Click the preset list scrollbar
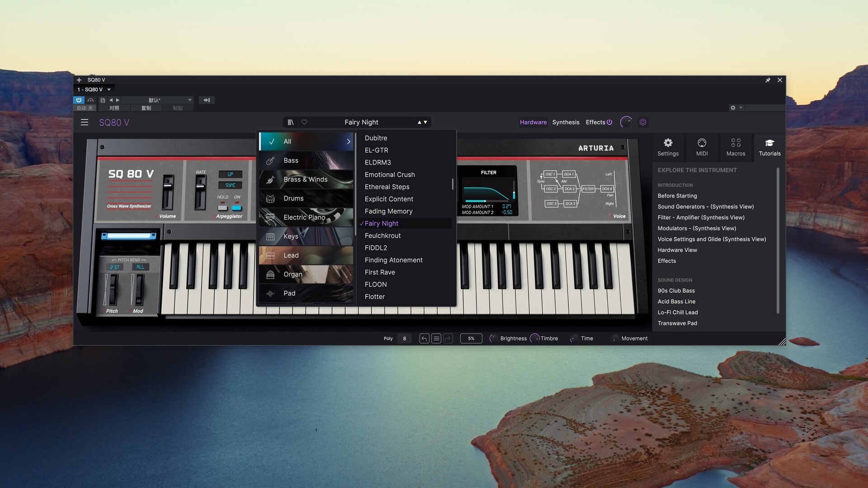Image resolution: width=868 pixels, height=488 pixels. pyautogui.click(x=453, y=184)
